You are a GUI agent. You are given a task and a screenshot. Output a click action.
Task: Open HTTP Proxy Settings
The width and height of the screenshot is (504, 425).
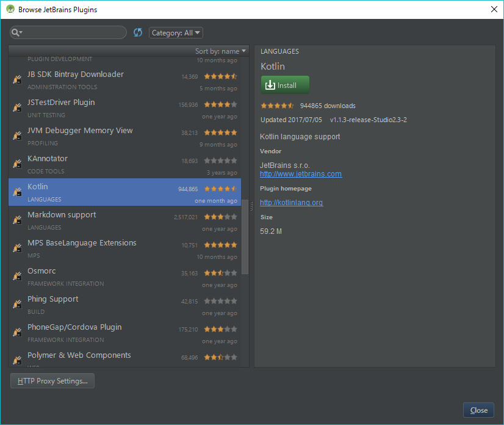(x=52, y=380)
